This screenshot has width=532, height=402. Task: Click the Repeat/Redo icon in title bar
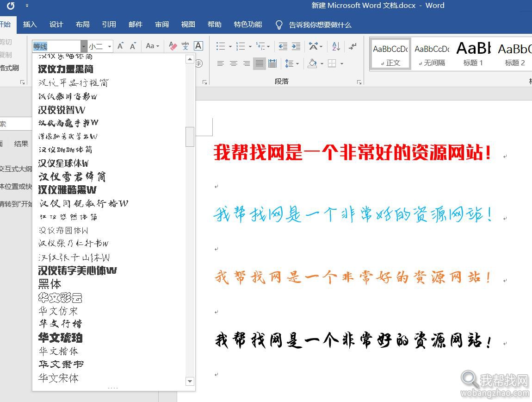[x=11, y=6]
